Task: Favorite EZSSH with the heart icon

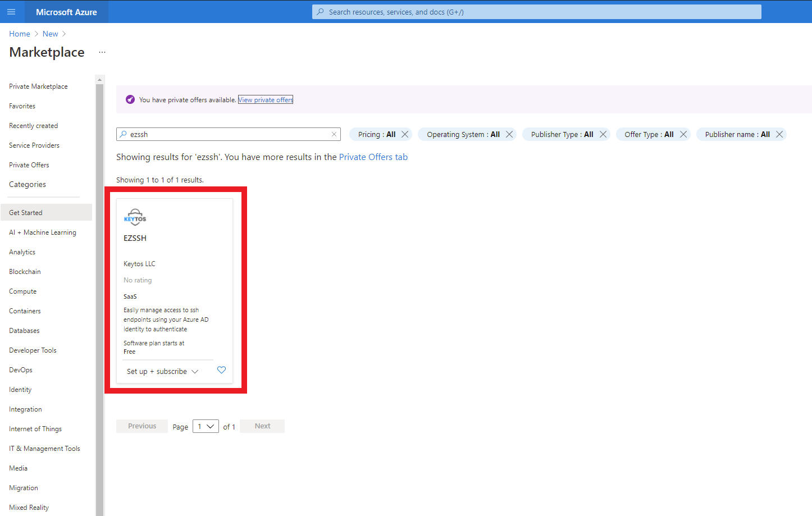Action: [221, 370]
